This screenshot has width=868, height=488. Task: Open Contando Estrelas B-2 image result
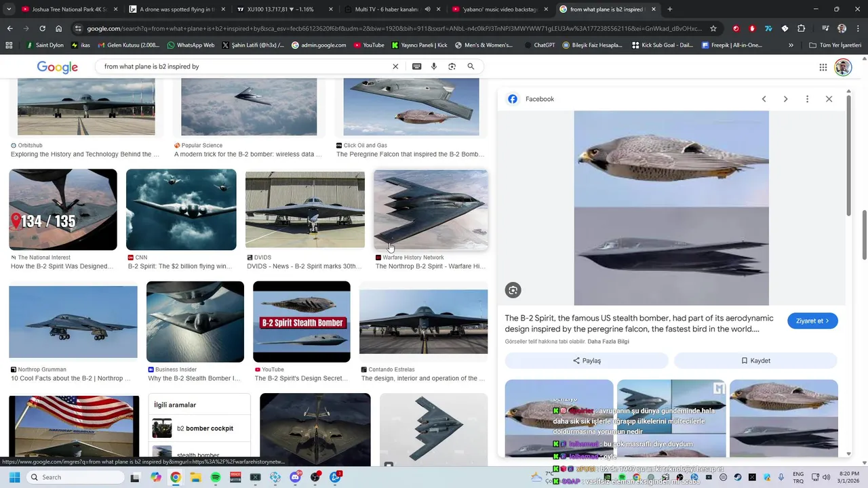pos(423,322)
